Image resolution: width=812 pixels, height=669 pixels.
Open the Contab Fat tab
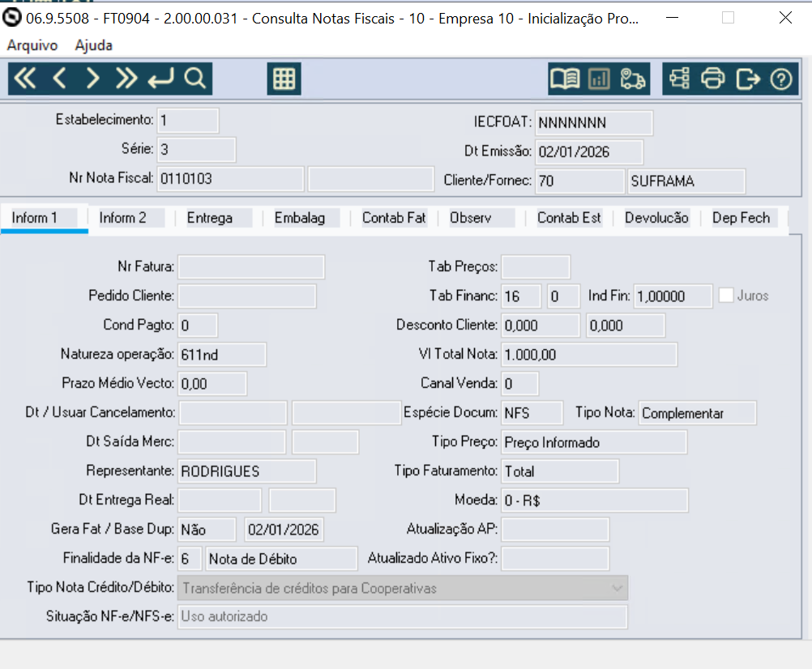pyautogui.click(x=394, y=218)
